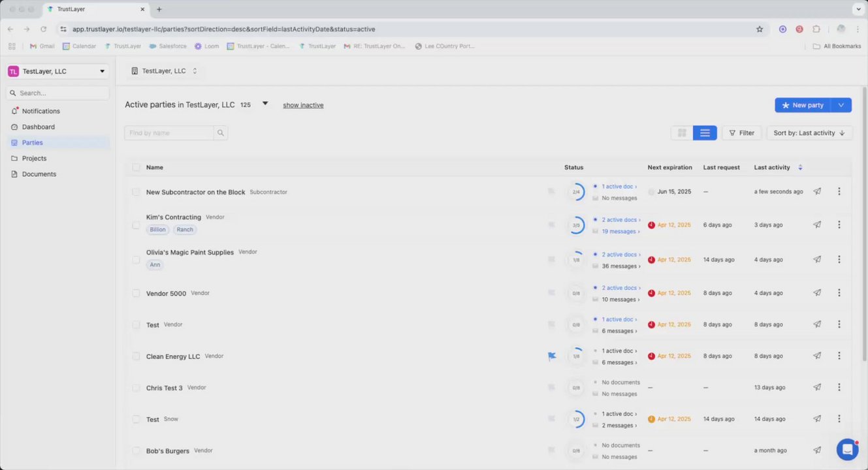This screenshot has width=868, height=470.
Task: Open the New party split-button arrow
Action: coord(841,105)
